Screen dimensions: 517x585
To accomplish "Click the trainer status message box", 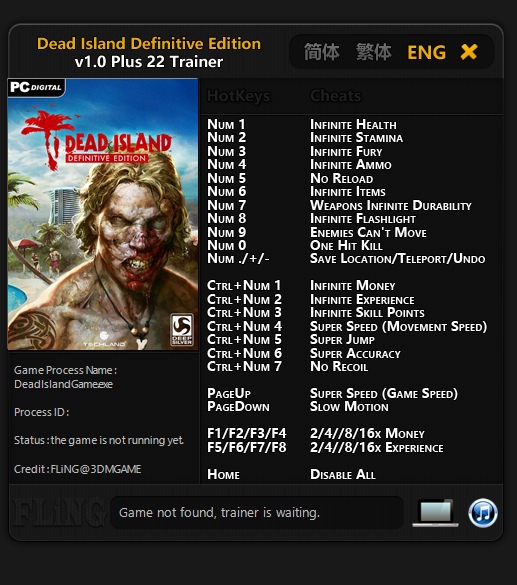I will pyautogui.click(x=257, y=513).
